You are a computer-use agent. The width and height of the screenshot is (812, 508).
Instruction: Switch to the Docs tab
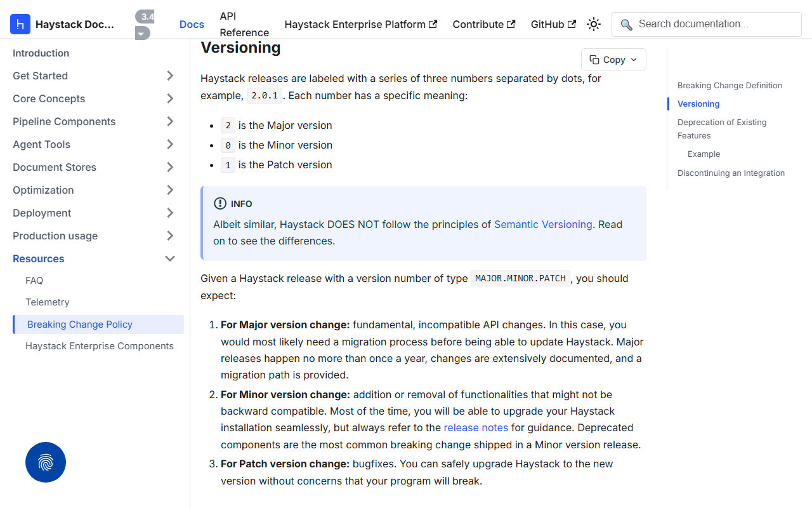[x=192, y=24]
